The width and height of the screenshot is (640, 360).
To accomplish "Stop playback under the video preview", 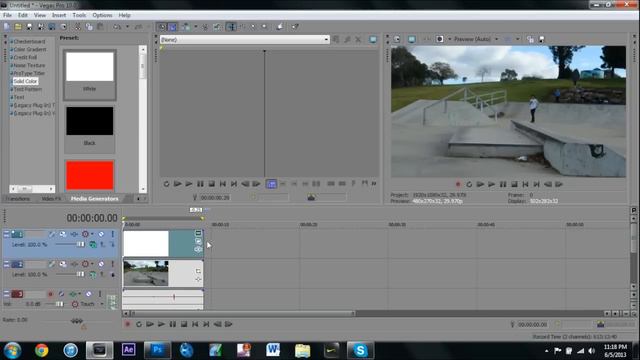I will click(514, 184).
